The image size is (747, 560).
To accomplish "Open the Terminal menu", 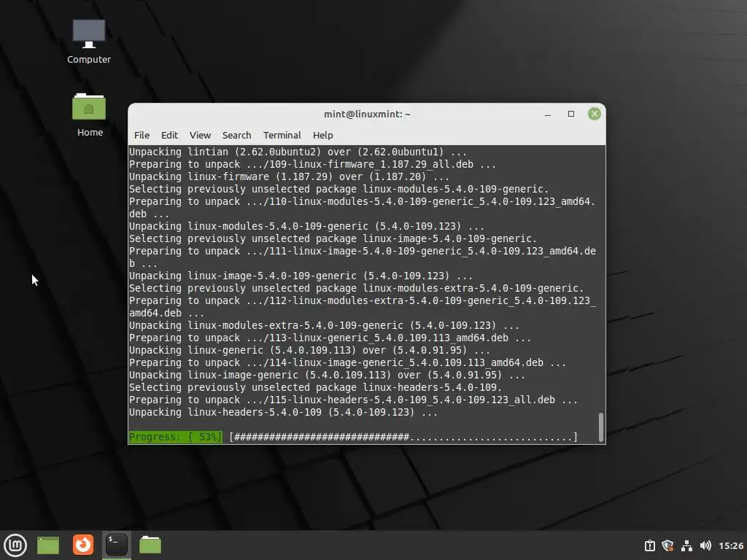I will [282, 135].
